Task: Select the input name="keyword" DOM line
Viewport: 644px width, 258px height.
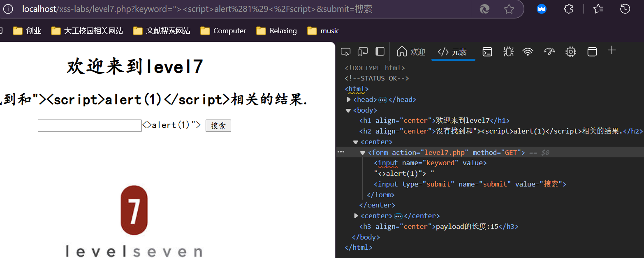Action: [430, 163]
